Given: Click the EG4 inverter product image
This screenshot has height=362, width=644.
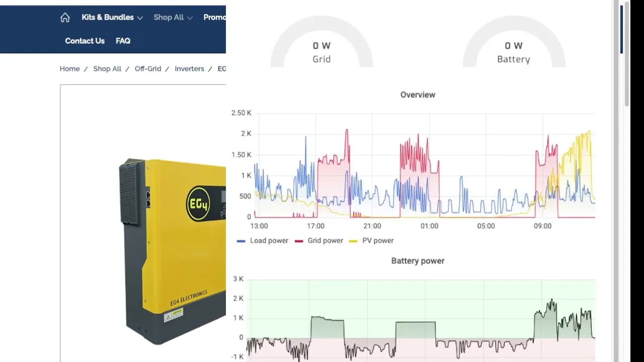Looking at the screenshot, I should [172, 251].
